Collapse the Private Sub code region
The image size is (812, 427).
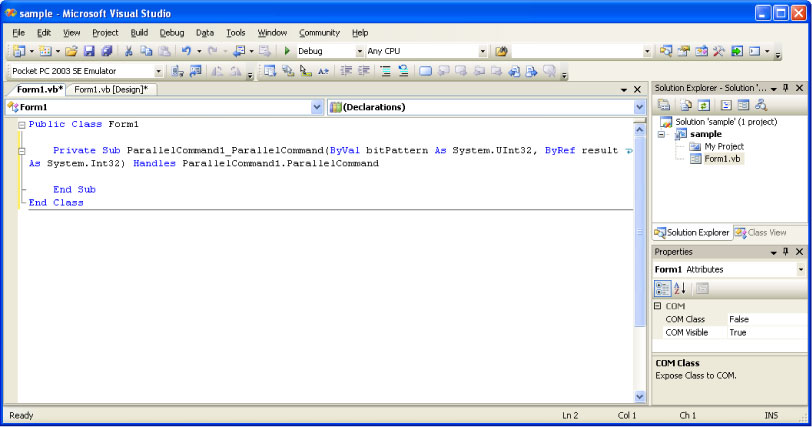[22, 151]
